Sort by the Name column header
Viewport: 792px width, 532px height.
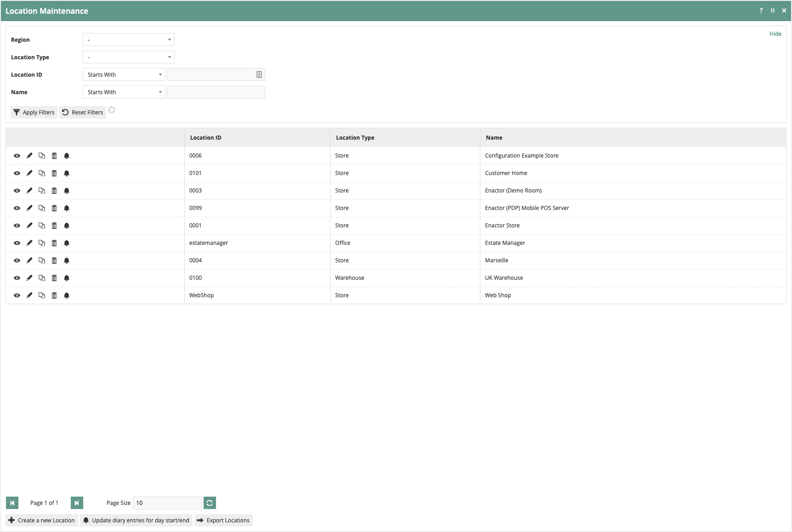494,137
